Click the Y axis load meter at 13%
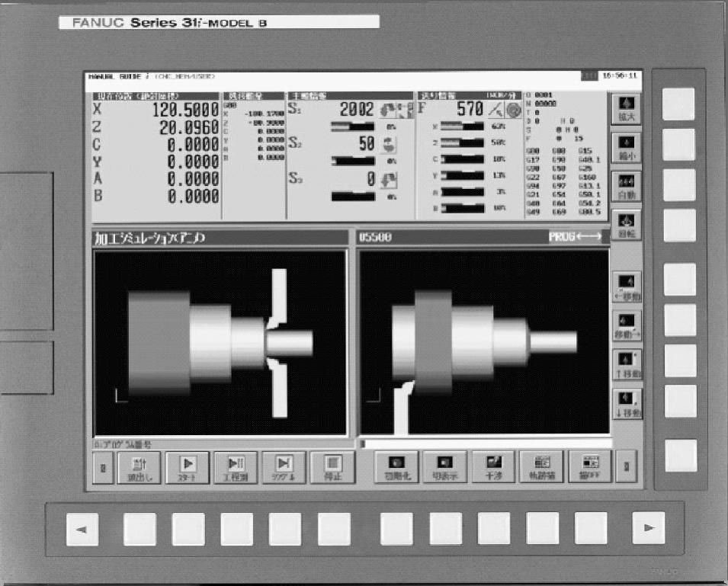This screenshot has width=728, height=586. 462,175
